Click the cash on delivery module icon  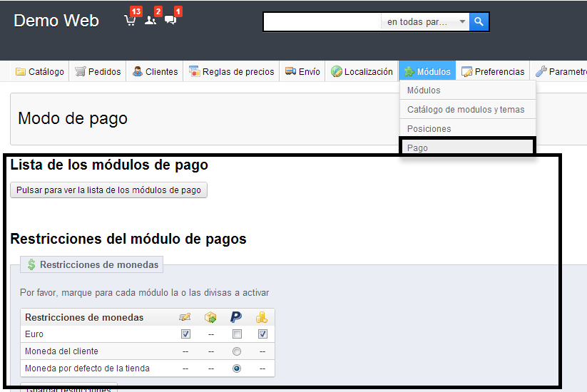pos(210,317)
